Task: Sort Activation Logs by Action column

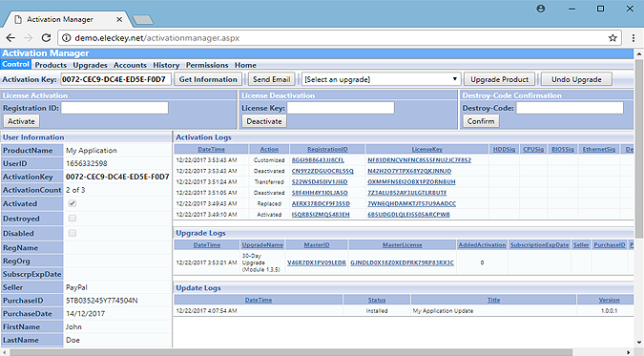Action: 269,149
